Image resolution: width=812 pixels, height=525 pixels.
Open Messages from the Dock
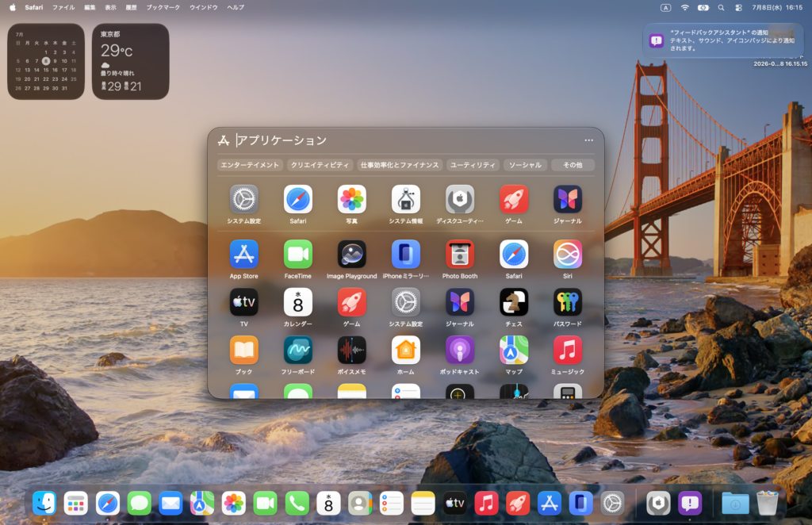click(140, 504)
